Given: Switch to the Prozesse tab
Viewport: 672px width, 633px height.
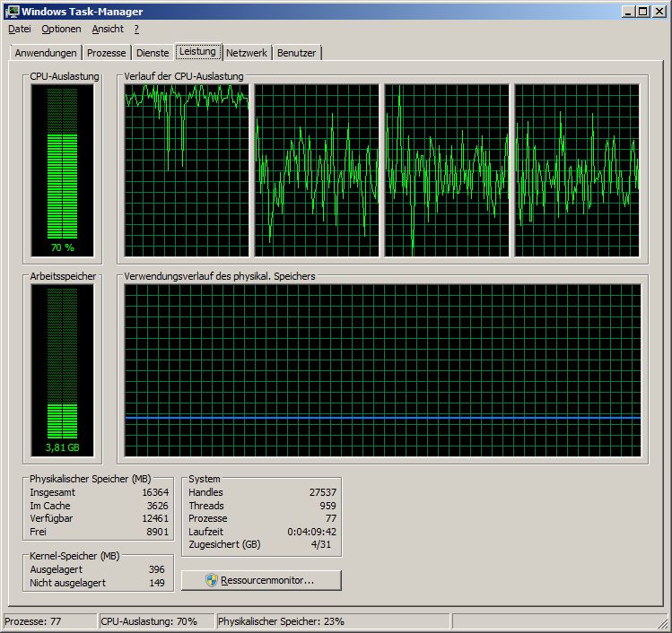Looking at the screenshot, I should 106,53.
